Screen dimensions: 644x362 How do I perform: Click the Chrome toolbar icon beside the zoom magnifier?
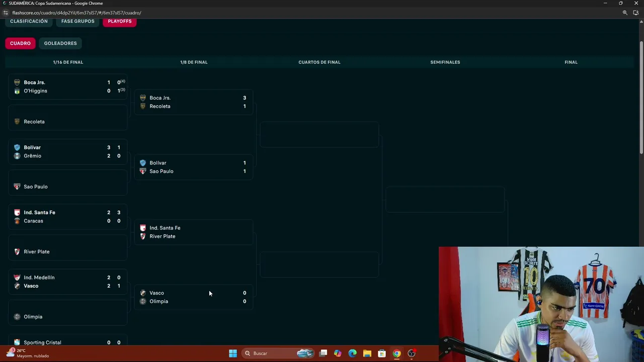coord(636,13)
